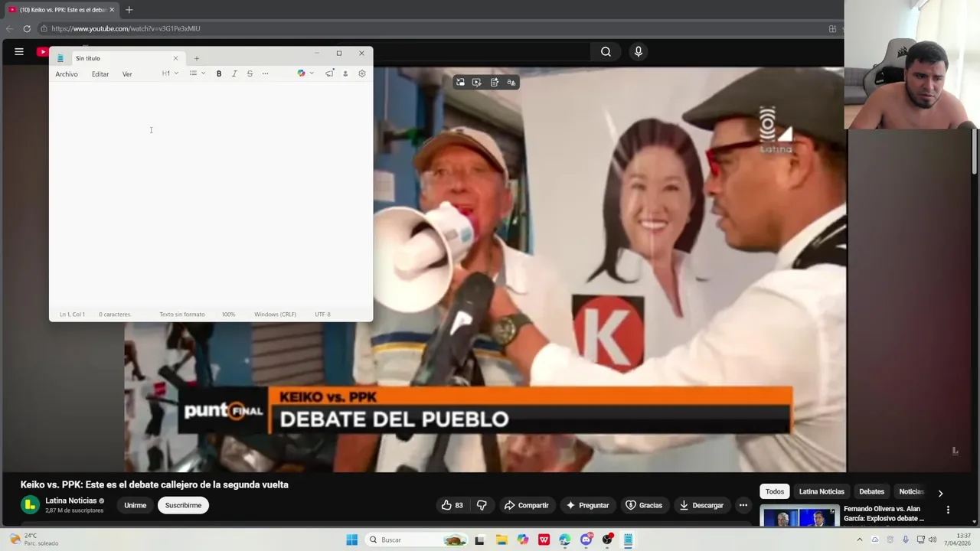This screenshot has height=551, width=980.
Task: Open Fernando Olivera vs. Alan García thumbnail
Action: click(799, 517)
